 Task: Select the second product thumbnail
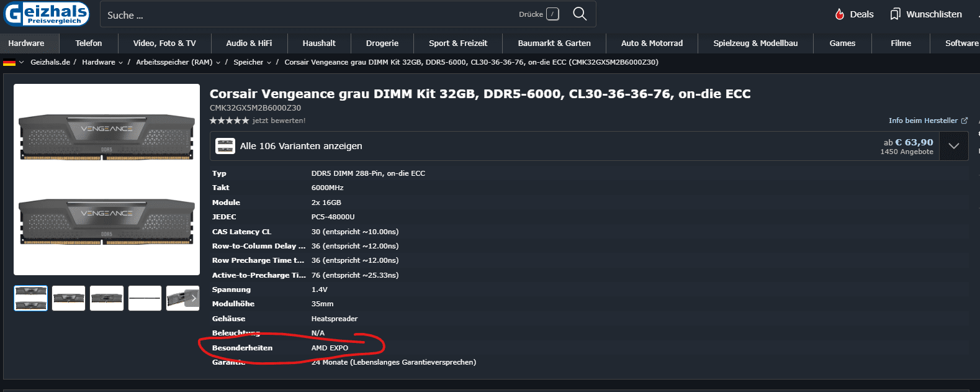[x=68, y=298]
